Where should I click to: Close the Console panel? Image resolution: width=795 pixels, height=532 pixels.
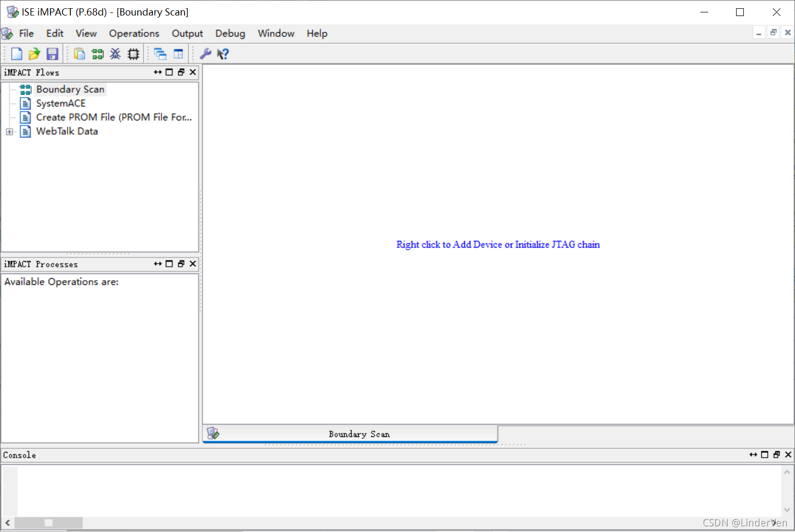click(788, 454)
